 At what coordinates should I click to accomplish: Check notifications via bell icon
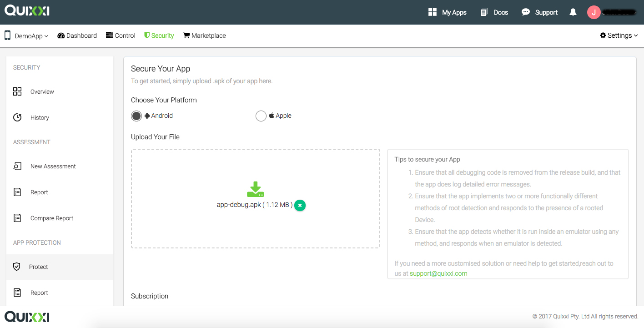(x=573, y=12)
